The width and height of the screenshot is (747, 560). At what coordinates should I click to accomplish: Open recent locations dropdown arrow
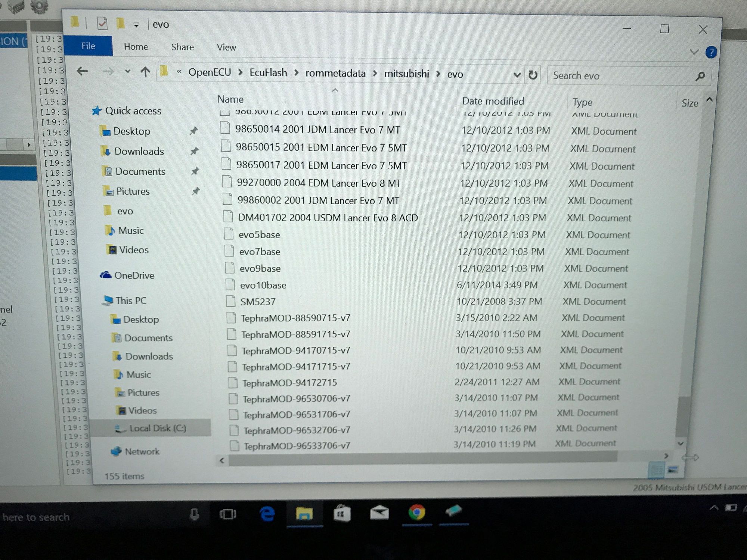point(128,71)
